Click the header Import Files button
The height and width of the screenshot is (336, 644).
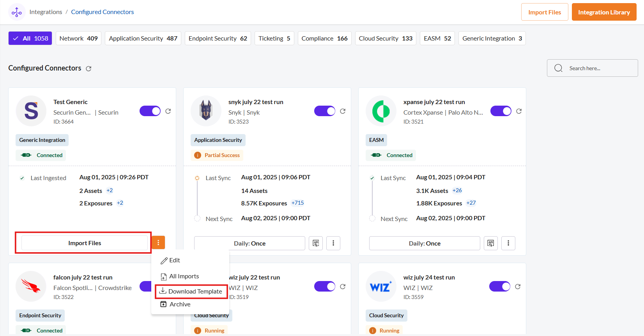click(x=545, y=12)
